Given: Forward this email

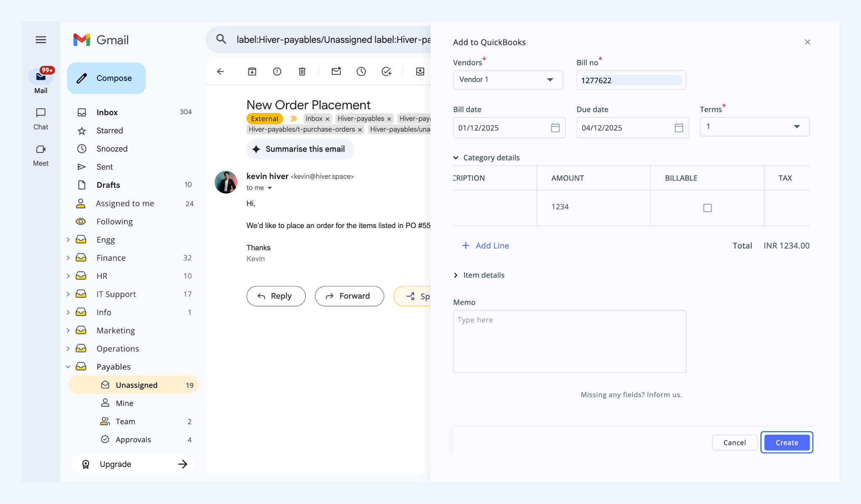Looking at the screenshot, I should click(x=349, y=296).
